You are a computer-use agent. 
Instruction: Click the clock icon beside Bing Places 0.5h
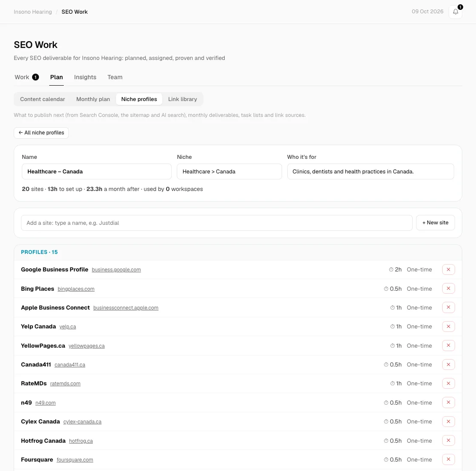(386, 289)
